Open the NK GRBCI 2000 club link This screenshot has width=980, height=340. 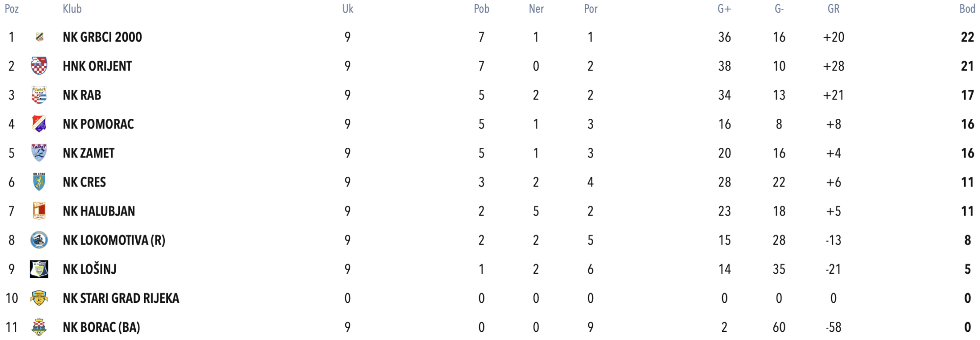coord(102,37)
